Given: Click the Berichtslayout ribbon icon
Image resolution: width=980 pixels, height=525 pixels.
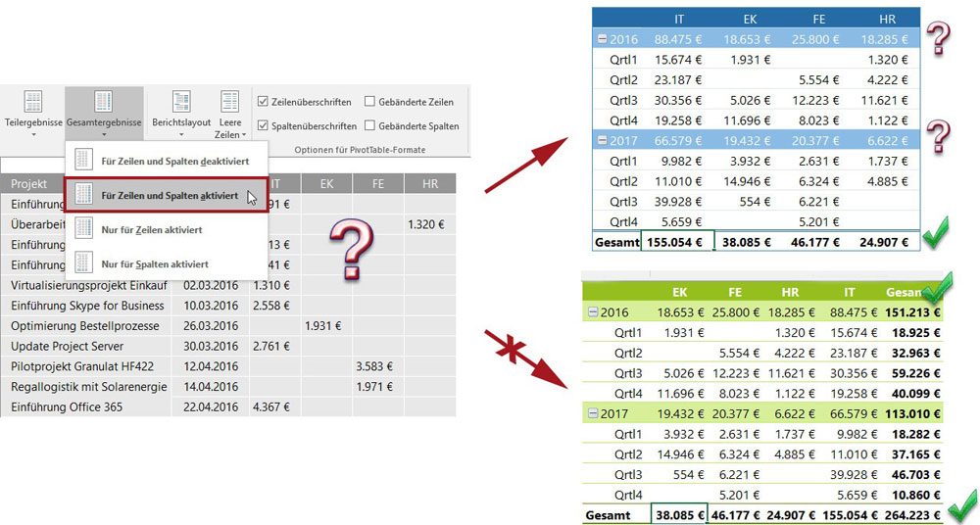Looking at the screenshot, I should [181, 103].
